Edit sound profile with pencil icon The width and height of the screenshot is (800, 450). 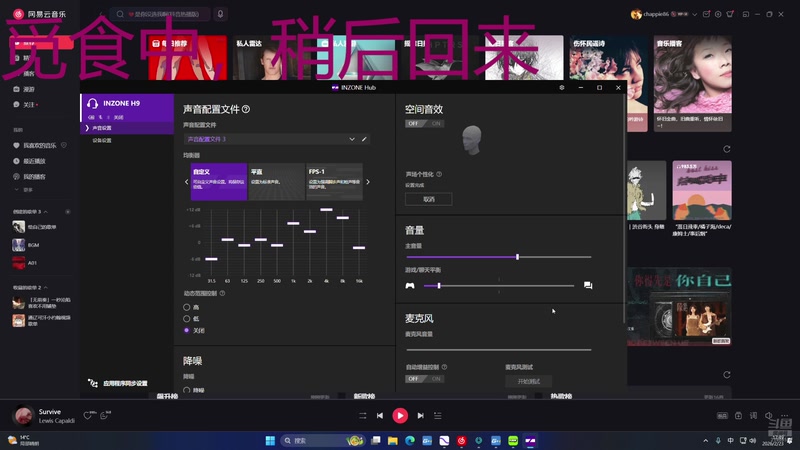click(364, 139)
